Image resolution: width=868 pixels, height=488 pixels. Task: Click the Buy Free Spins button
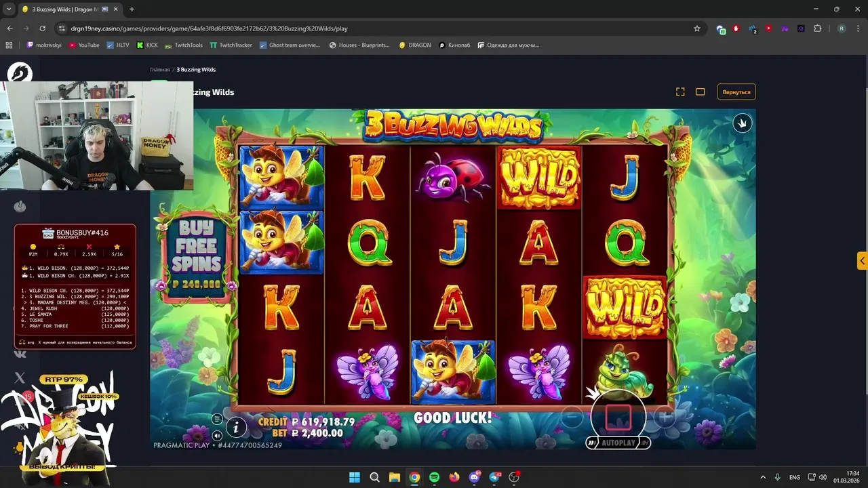click(x=197, y=254)
